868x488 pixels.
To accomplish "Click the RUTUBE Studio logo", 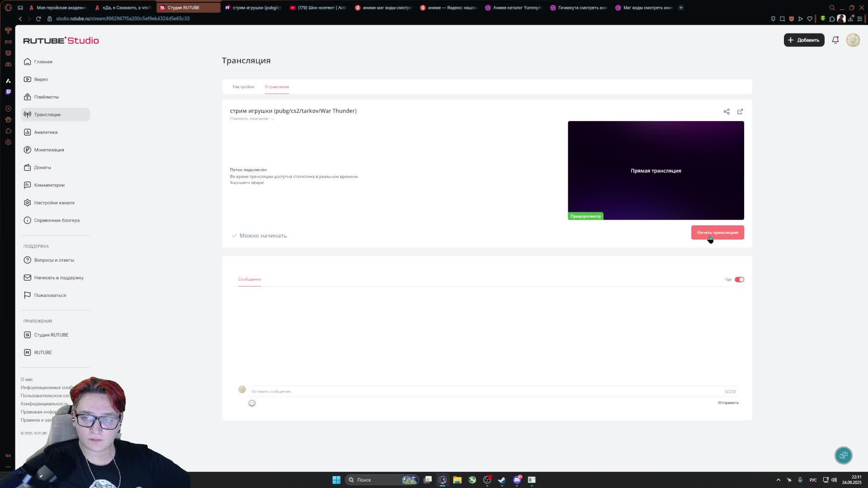I will click(61, 40).
